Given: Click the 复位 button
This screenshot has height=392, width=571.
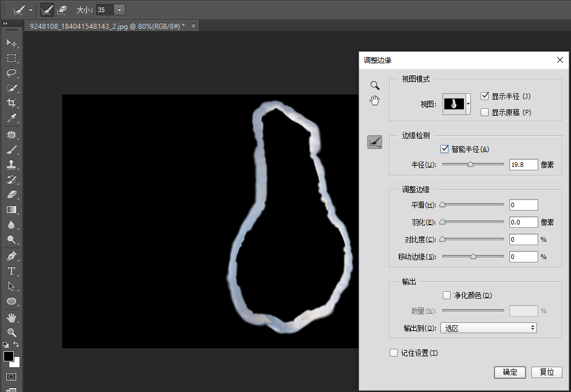Looking at the screenshot, I should 547,372.
